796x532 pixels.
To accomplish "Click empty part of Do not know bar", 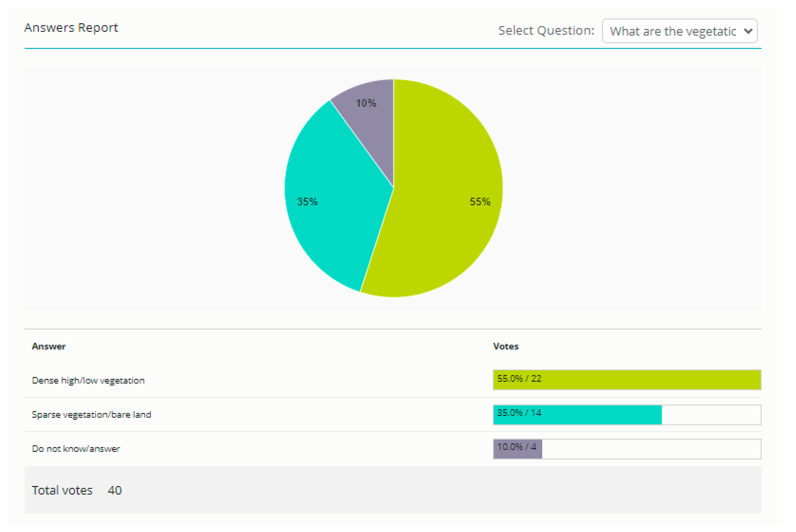I will tap(651, 449).
